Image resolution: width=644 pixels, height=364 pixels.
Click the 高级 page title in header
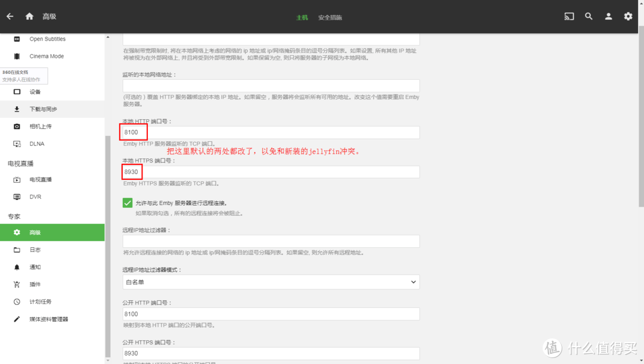click(x=49, y=17)
